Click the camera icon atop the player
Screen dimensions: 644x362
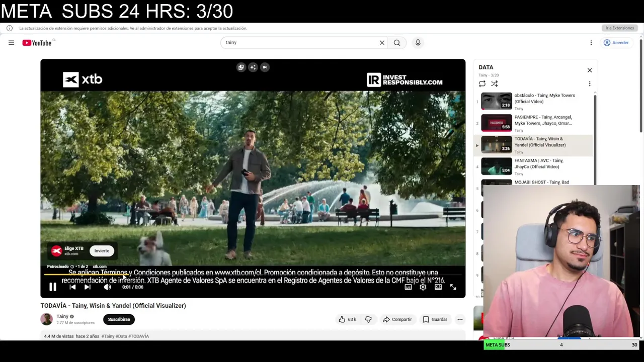(x=265, y=67)
